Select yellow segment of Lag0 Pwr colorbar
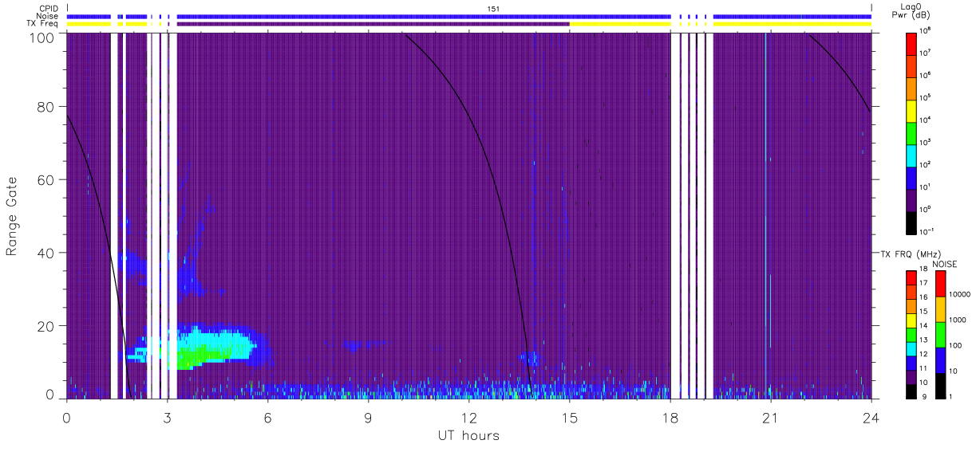 [x=911, y=111]
